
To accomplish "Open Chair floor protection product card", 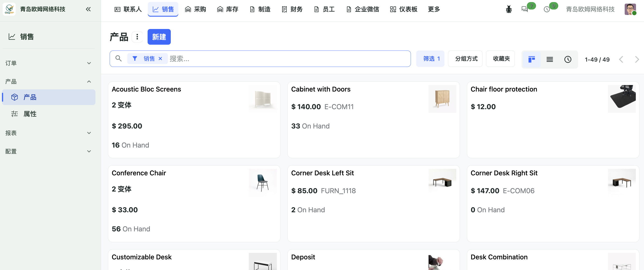I will tap(553, 120).
